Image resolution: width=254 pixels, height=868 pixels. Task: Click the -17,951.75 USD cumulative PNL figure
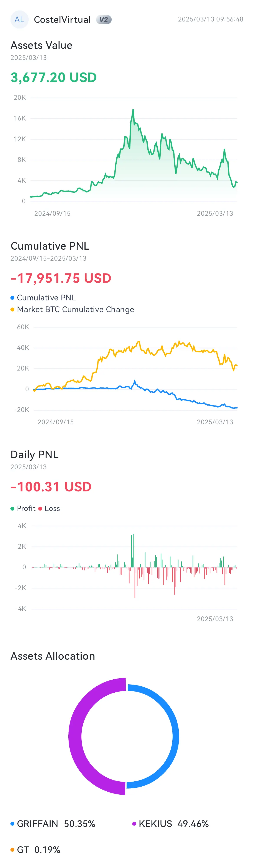coord(61,278)
